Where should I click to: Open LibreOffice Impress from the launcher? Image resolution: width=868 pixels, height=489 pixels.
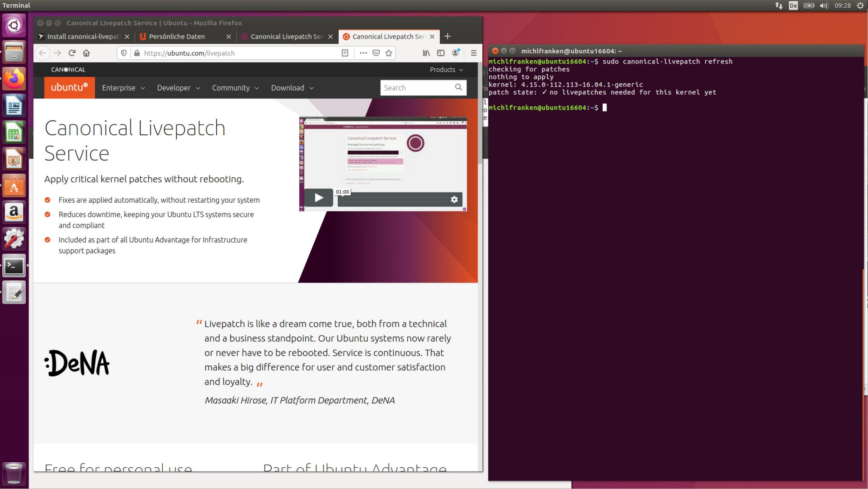(14, 159)
